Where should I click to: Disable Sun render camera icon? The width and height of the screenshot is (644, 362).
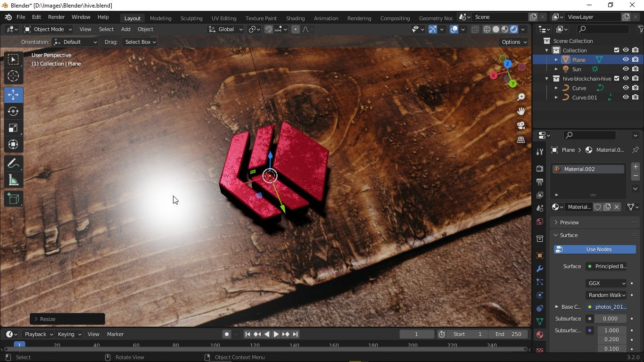(636, 69)
